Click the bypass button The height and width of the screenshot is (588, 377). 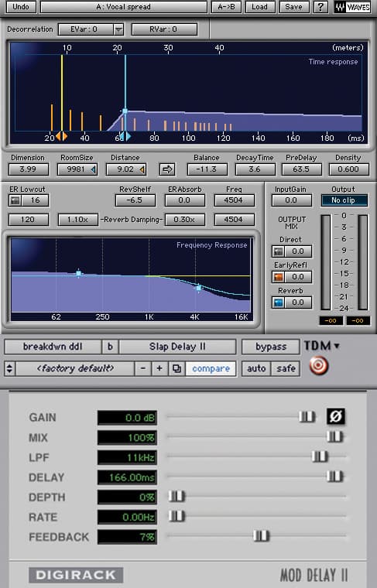coord(271,347)
